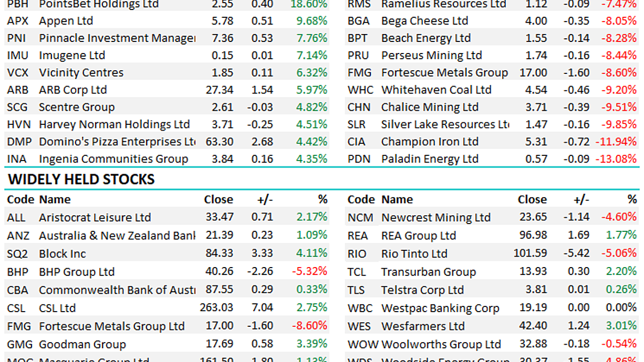Click the Australia & New Zealand Bank name

coord(117,236)
